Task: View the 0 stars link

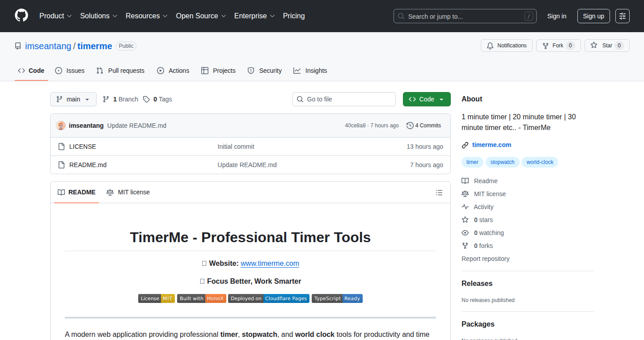Action: 477,220
